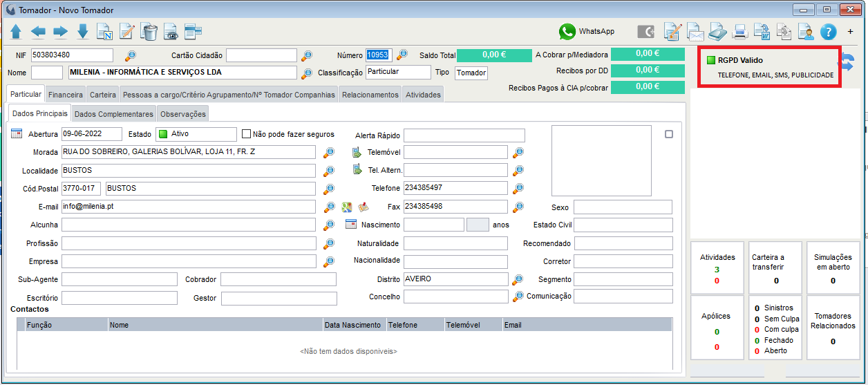
Task: Open the Dados Complementares sub-tab
Action: (114, 114)
